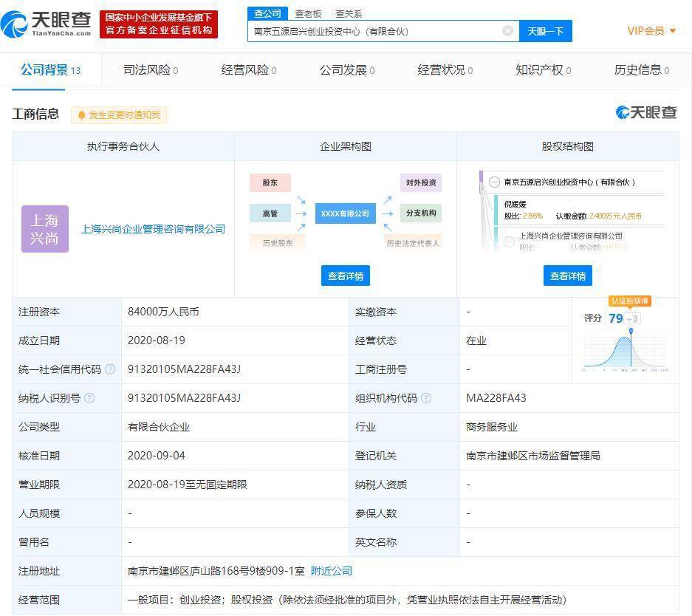Open help icon beside 组织机构代码
This screenshot has height=616, width=692.
426,398
